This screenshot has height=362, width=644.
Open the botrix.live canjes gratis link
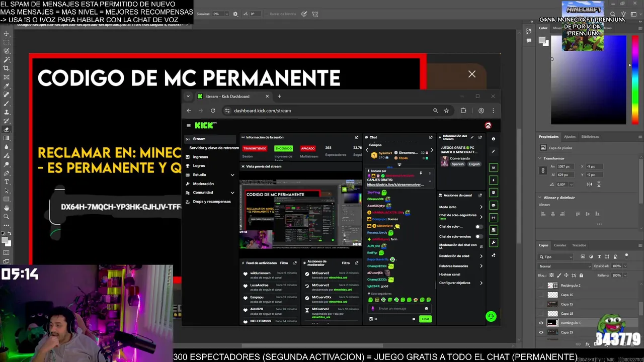(395, 185)
